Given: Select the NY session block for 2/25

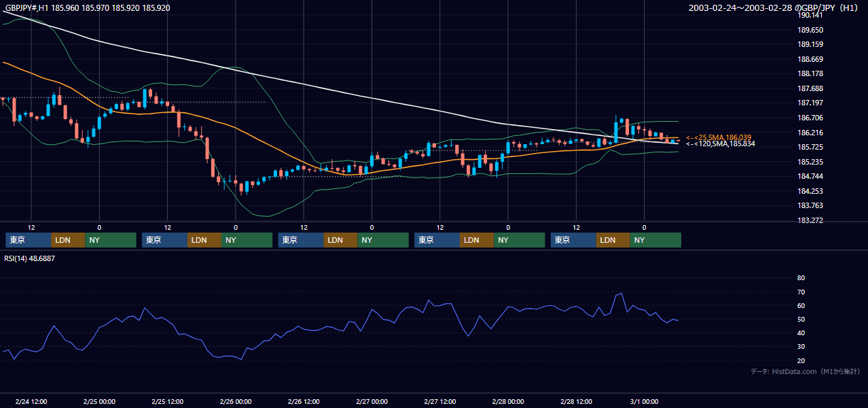Looking at the screenshot, I should point(247,240).
